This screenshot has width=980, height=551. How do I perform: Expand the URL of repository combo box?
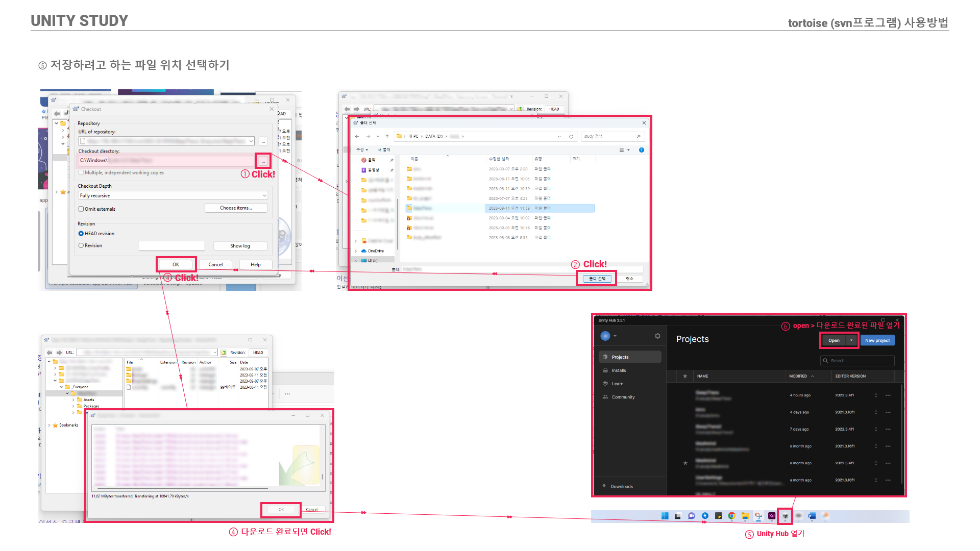click(x=251, y=141)
